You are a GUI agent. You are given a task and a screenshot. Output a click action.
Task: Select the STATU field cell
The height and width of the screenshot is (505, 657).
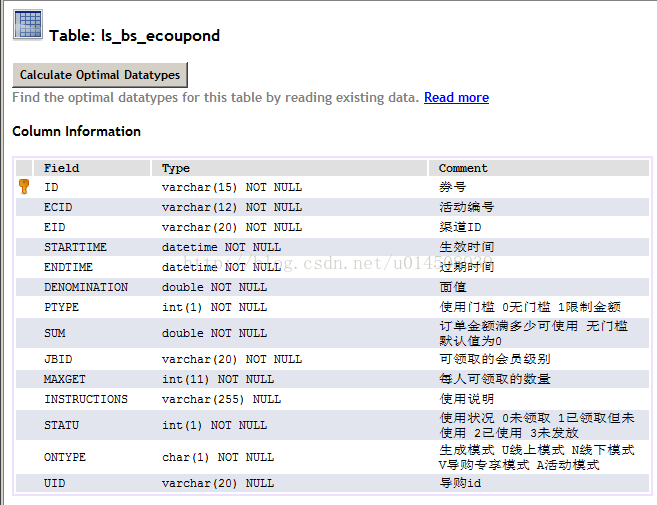click(x=92, y=425)
